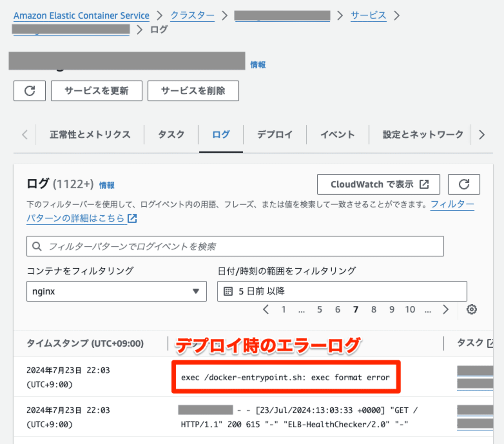Go to log page 5
This screenshot has width=504, height=444.
coord(320,309)
